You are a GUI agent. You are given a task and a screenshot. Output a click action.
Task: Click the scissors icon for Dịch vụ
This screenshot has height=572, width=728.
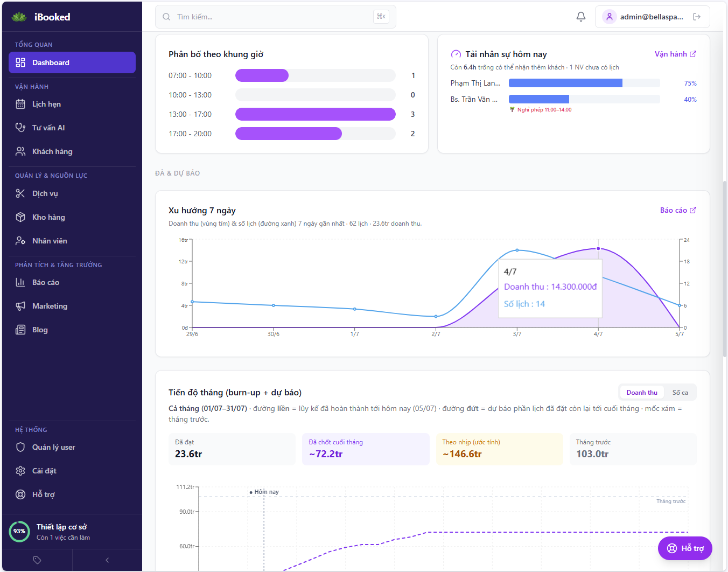[x=20, y=193]
